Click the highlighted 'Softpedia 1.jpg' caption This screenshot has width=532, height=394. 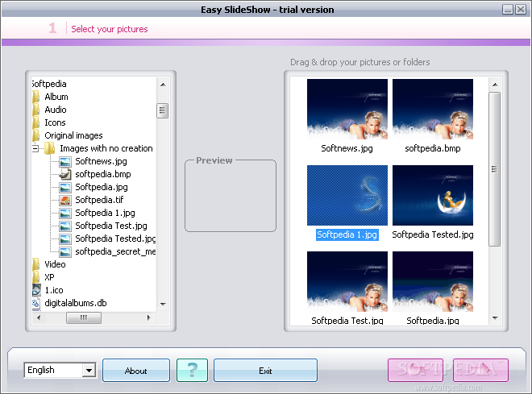(347, 234)
